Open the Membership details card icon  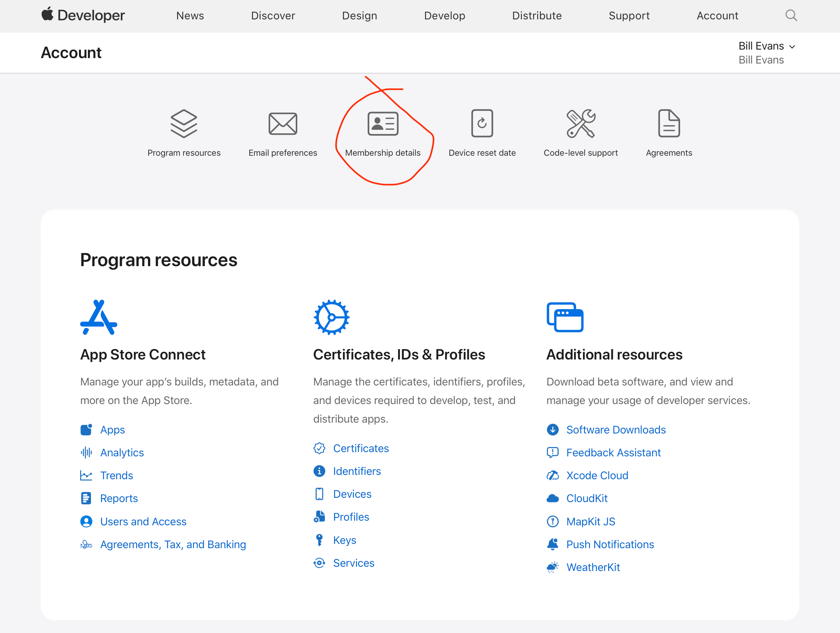coord(383,124)
